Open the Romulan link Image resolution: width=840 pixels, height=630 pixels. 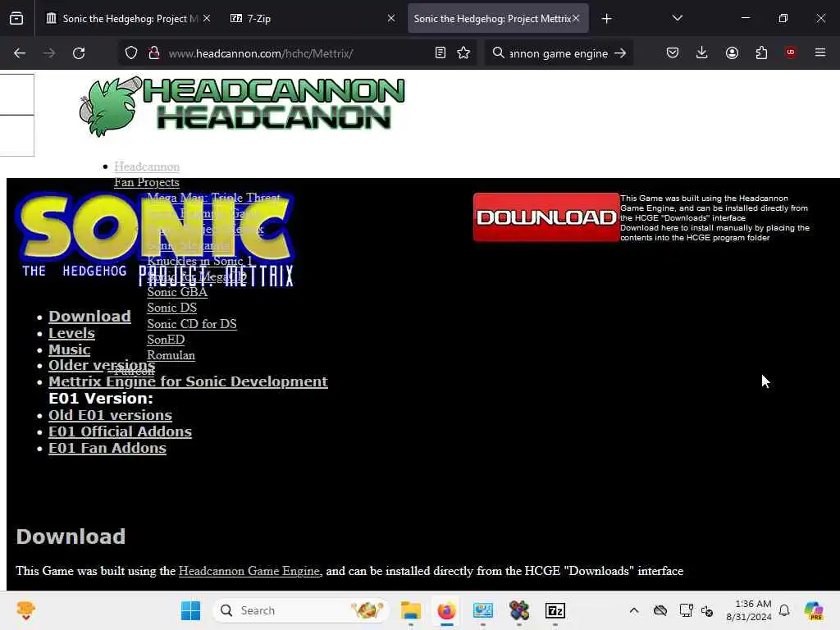coord(171,355)
